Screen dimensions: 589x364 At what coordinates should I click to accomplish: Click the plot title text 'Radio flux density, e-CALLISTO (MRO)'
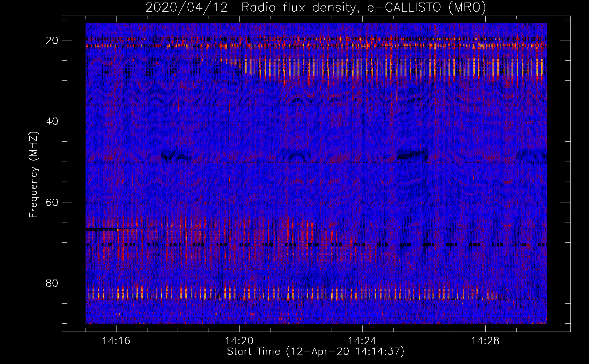tap(364, 8)
